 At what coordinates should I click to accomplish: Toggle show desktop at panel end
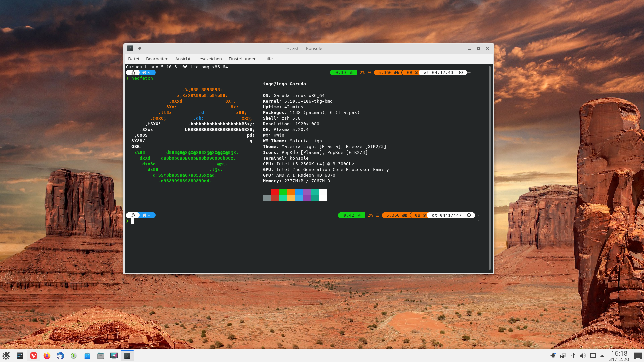(x=637, y=356)
